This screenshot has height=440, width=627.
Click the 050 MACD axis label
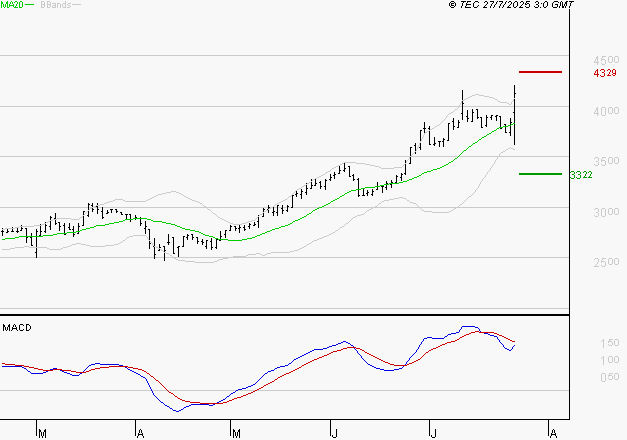(x=580, y=377)
